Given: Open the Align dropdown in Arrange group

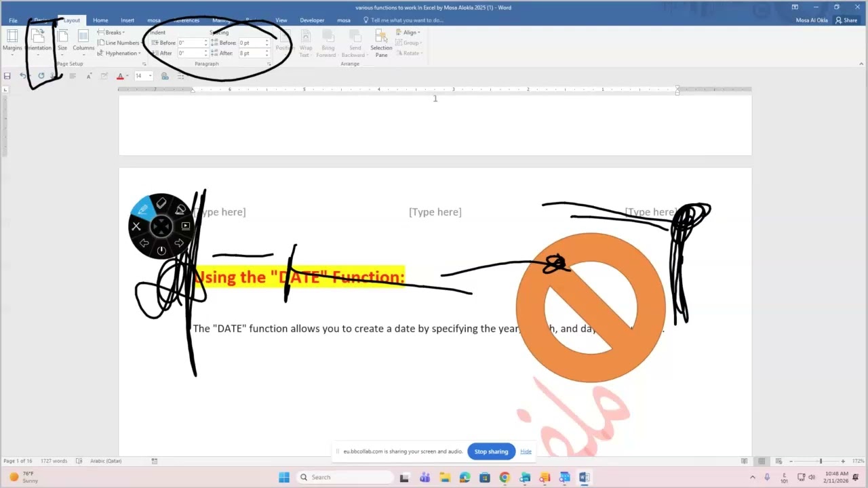Looking at the screenshot, I should point(408,32).
